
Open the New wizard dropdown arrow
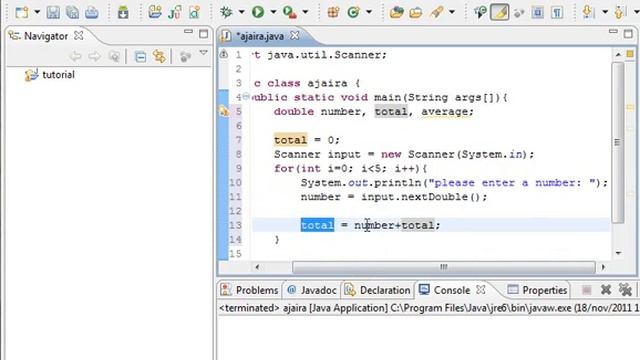[x=37, y=12]
